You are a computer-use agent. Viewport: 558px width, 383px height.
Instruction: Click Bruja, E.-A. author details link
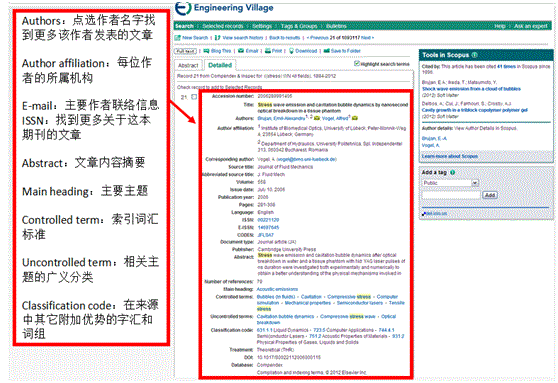click(434, 138)
